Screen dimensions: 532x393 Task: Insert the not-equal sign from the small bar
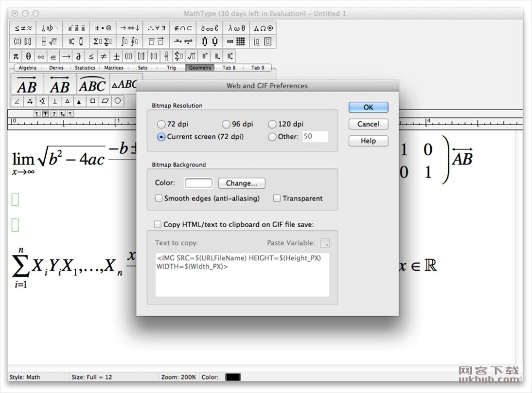pos(103,56)
